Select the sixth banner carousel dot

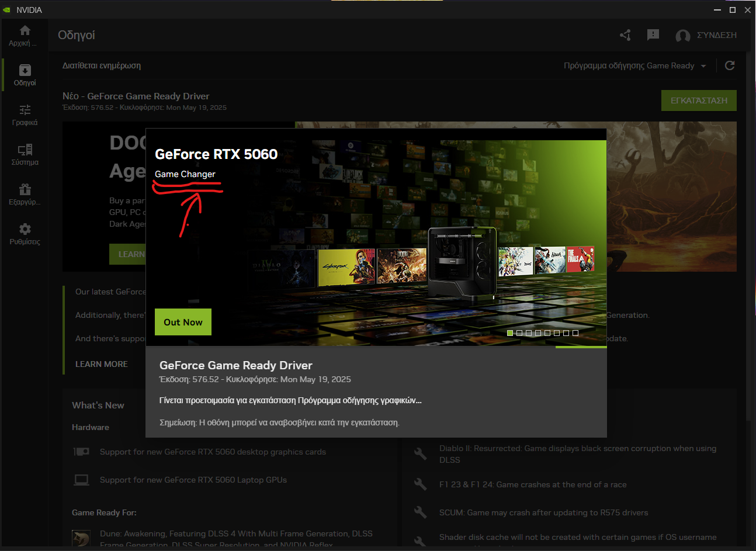point(557,333)
